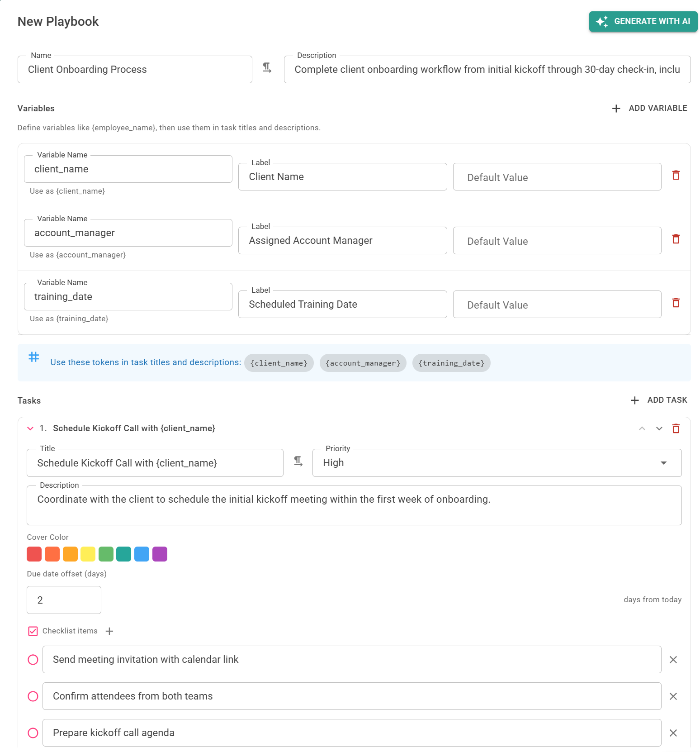The image size is (700, 752).
Task: Move task 1 up with the up arrow
Action: click(x=642, y=428)
